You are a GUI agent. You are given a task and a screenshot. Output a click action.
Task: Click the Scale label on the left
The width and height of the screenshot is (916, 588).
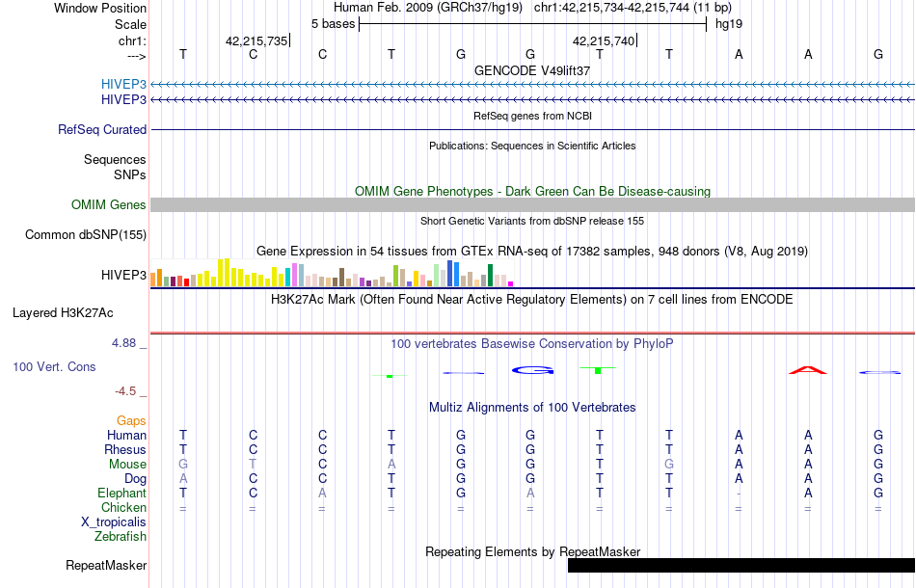[x=130, y=24]
